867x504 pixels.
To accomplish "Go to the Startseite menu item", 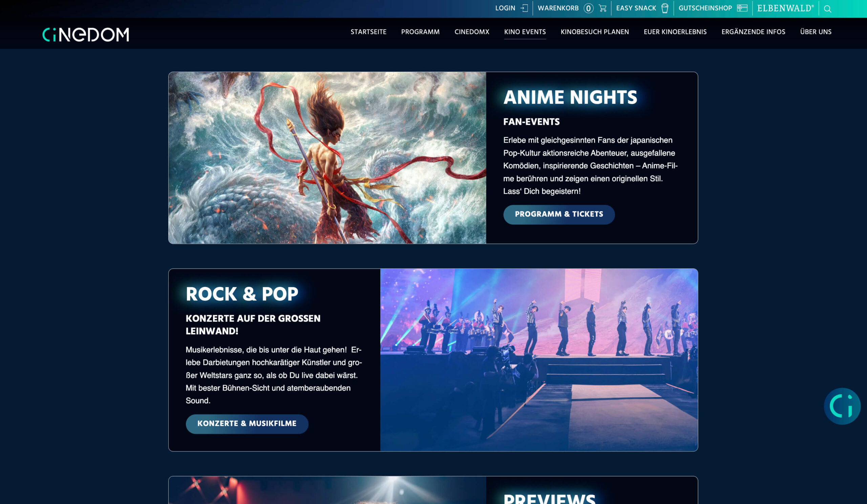I will click(x=368, y=32).
